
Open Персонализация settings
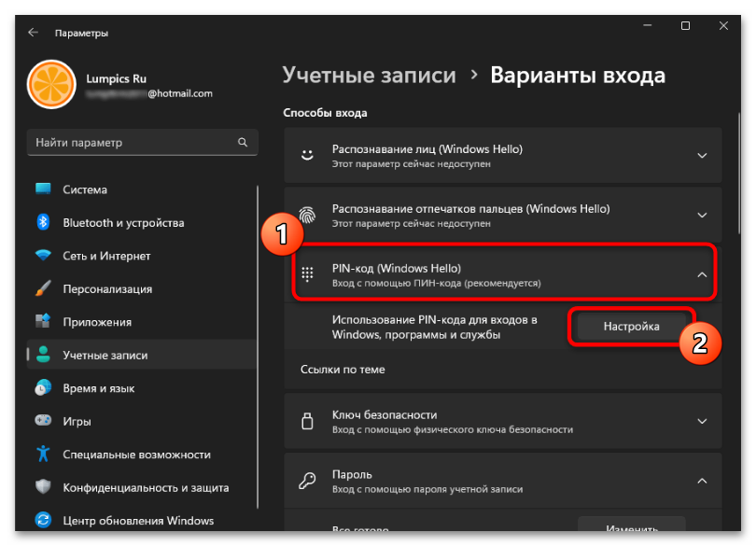(x=107, y=289)
